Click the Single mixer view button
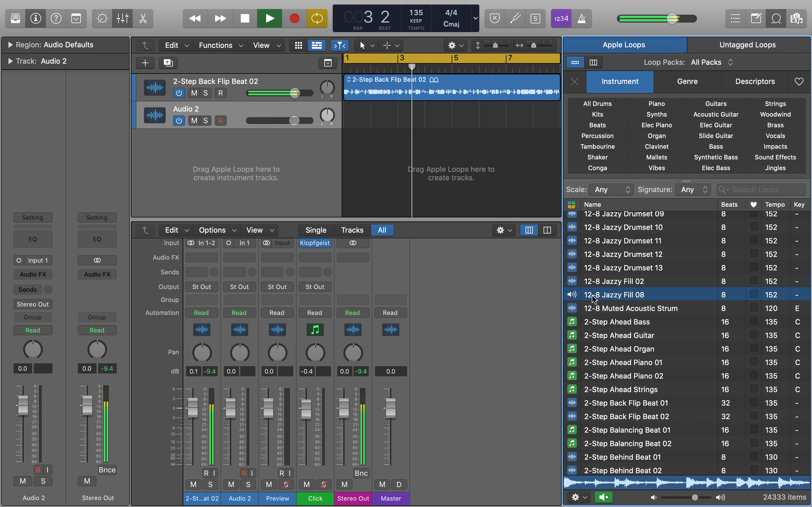 [316, 230]
